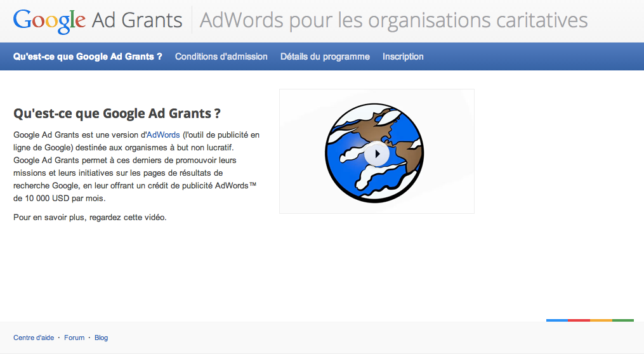644x354 pixels.
Task: Open the 'Qu'est-ce que Google Ad Grants ?' tab
Action: [x=88, y=56]
